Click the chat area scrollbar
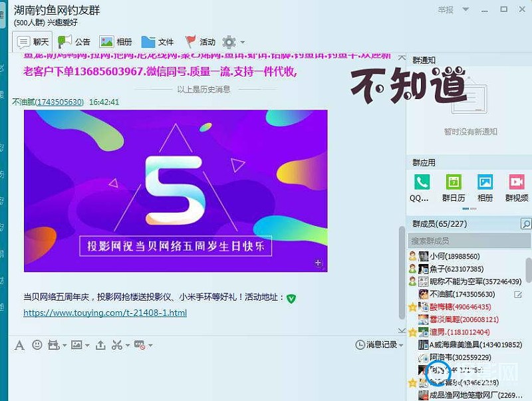The height and width of the screenshot is (401, 532). tap(402, 273)
